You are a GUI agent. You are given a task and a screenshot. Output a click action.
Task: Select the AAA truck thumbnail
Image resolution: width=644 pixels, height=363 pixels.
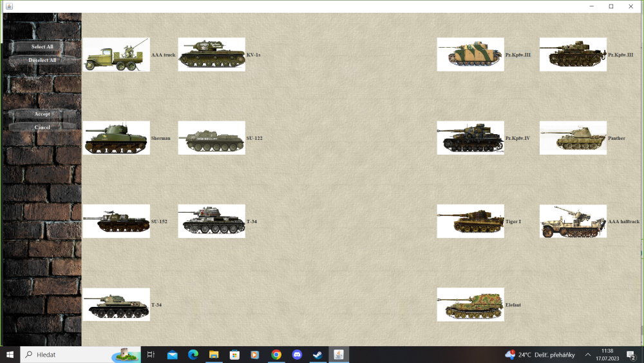click(116, 55)
